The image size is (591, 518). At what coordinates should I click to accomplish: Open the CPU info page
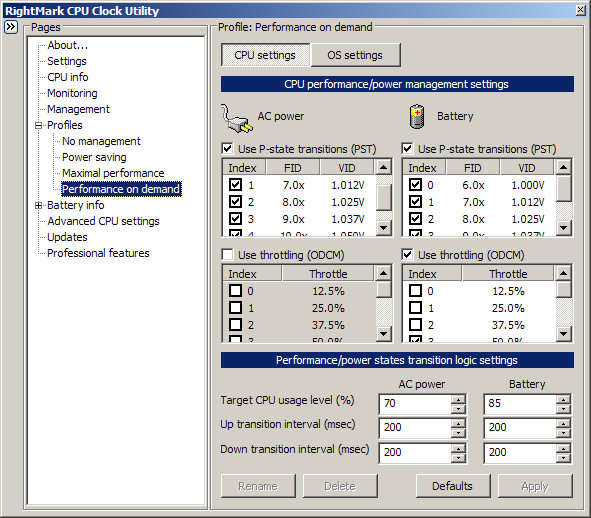[67, 77]
